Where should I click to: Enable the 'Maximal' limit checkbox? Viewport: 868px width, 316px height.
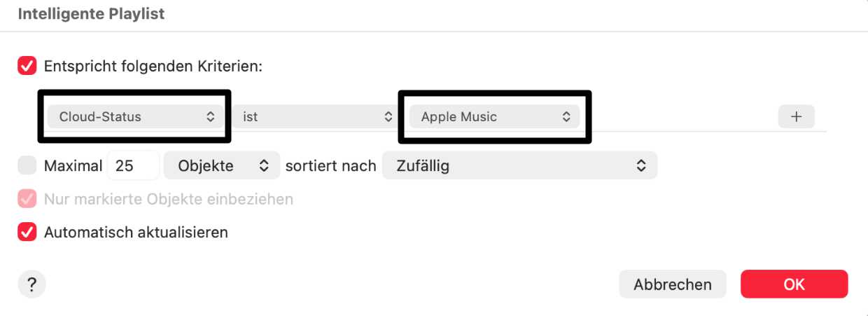click(x=27, y=166)
